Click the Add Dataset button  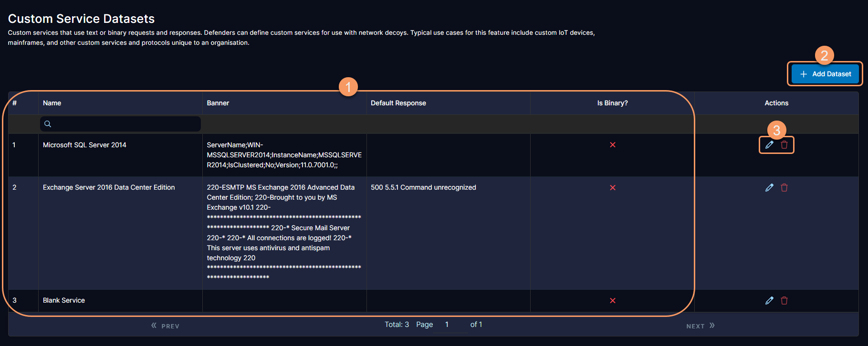825,74
